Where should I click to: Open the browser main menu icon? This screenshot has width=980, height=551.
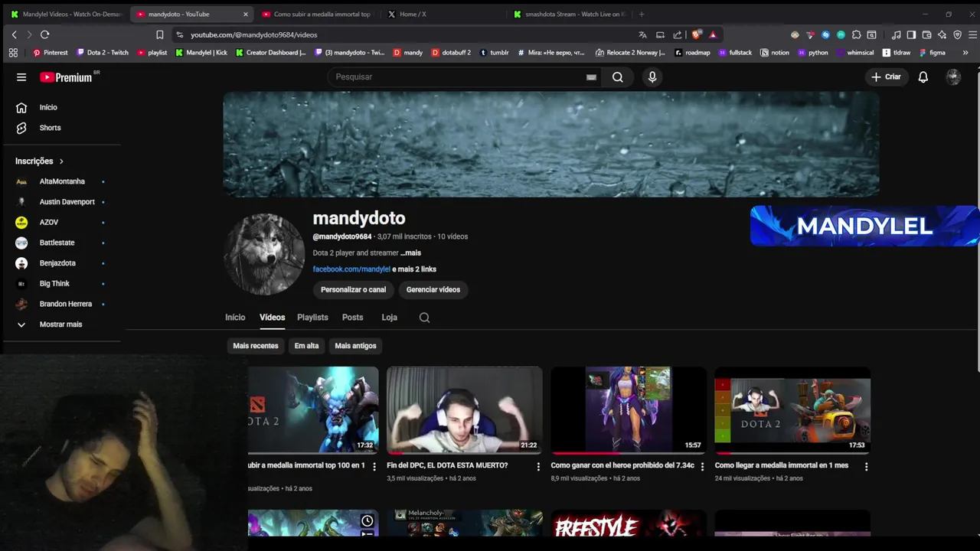pyautogui.click(x=973, y=34)
